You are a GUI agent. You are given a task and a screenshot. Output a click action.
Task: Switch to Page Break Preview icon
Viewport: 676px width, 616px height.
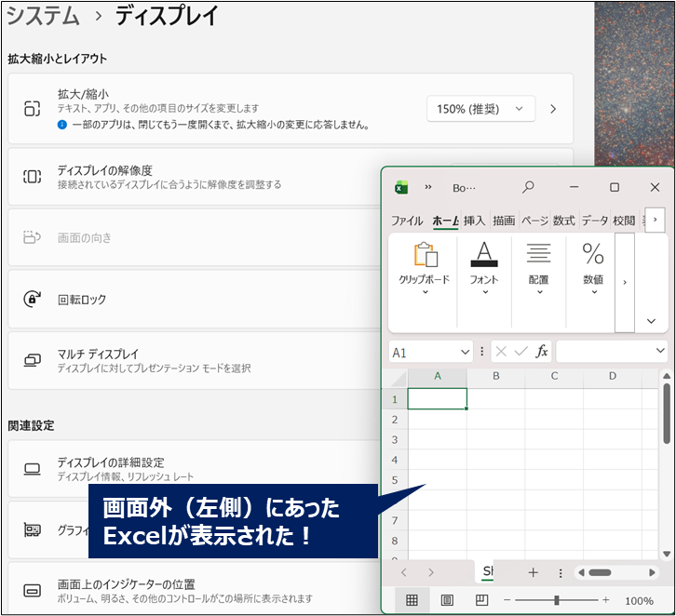coord(481,601)
